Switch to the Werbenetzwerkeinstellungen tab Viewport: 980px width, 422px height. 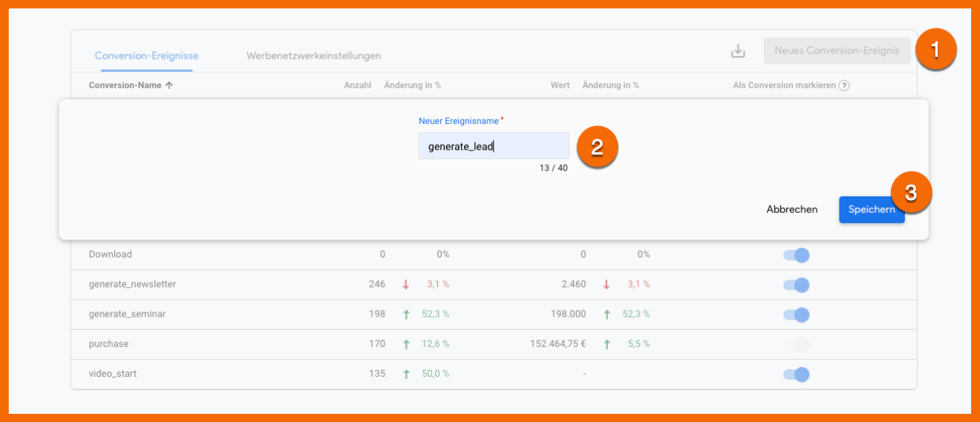[x=313, y=56]
